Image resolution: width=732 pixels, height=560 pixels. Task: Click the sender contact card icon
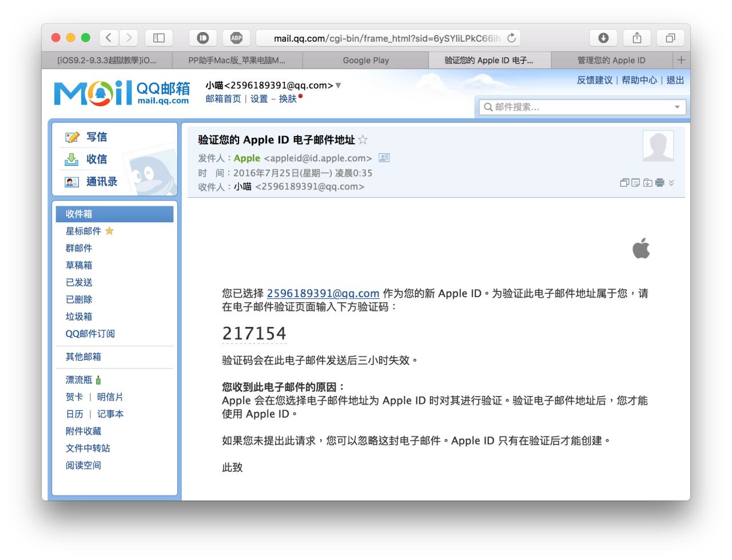point(384,158)
